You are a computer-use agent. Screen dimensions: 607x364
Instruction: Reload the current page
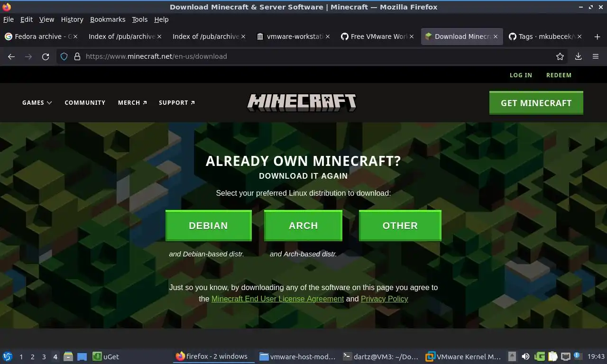point(46,56)
